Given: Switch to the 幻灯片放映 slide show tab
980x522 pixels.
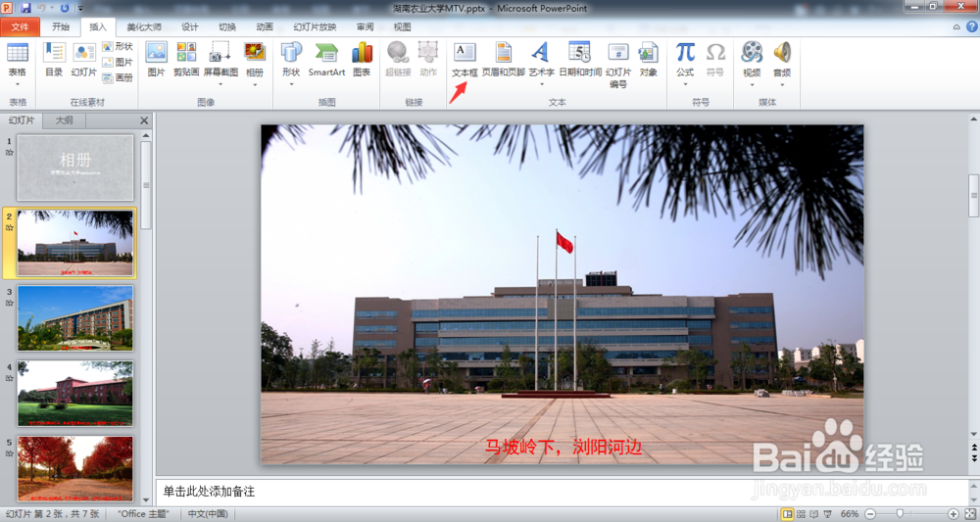Looking at the screenshot, I should click(315, 26).
